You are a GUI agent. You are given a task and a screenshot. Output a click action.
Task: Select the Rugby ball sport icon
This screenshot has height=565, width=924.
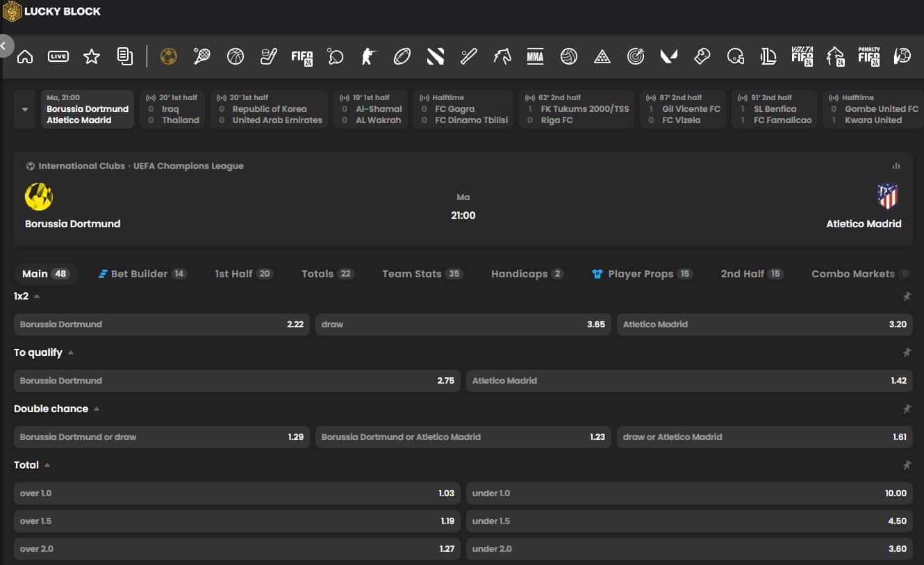tap(402, 56)
